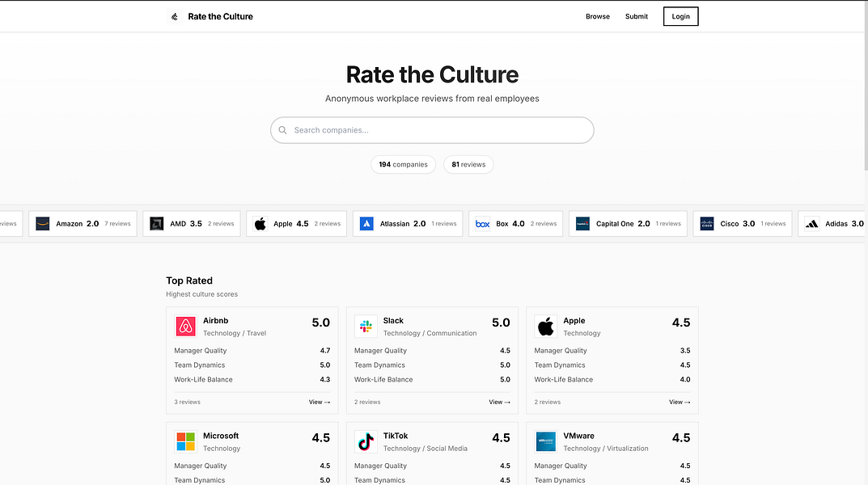
Task: Open the Browse menu item
Action: point(597,17)
